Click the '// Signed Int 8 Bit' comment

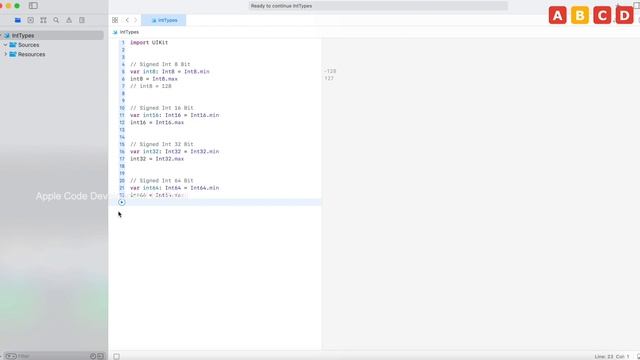point(160,64)
